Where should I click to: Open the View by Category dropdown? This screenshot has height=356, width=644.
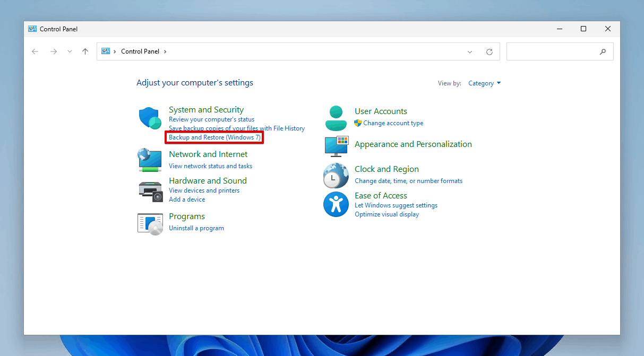pos(484,83)
